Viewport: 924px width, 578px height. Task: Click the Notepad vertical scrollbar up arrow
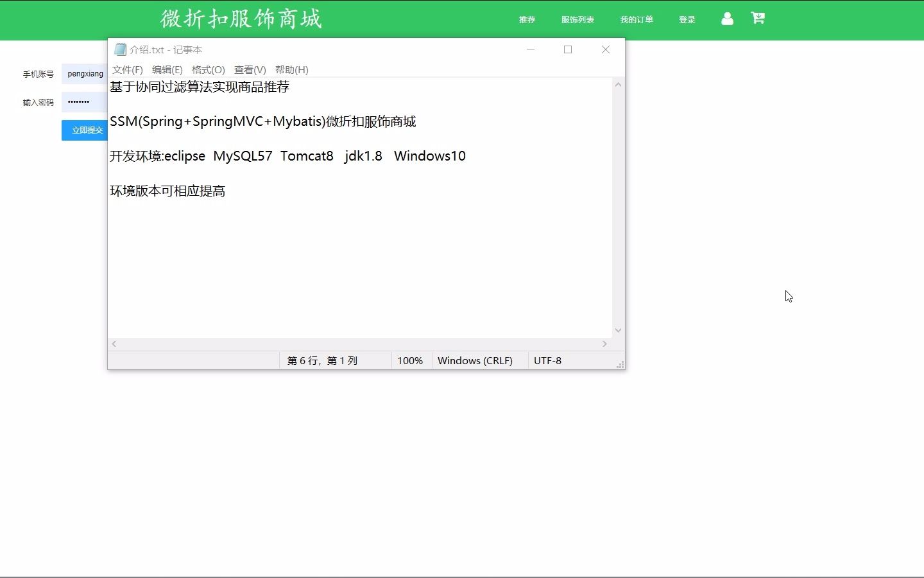pyautogui.click(x=619, y=85)
